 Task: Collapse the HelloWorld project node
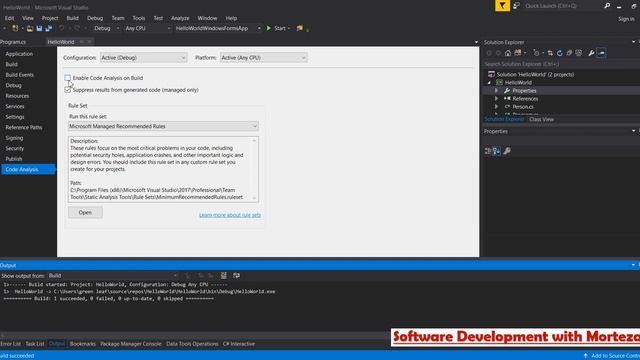pyautogui.click(x=489, y=82)
